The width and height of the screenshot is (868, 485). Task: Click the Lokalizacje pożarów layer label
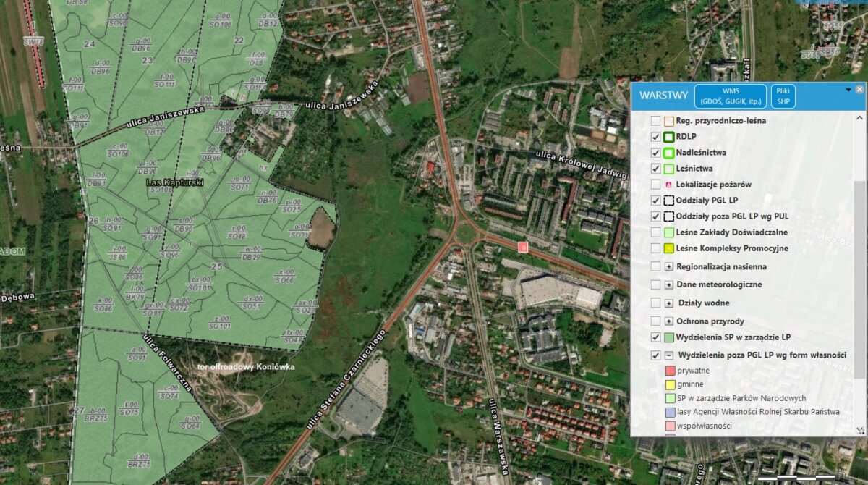pyautogui.click(x=713, y=185)
